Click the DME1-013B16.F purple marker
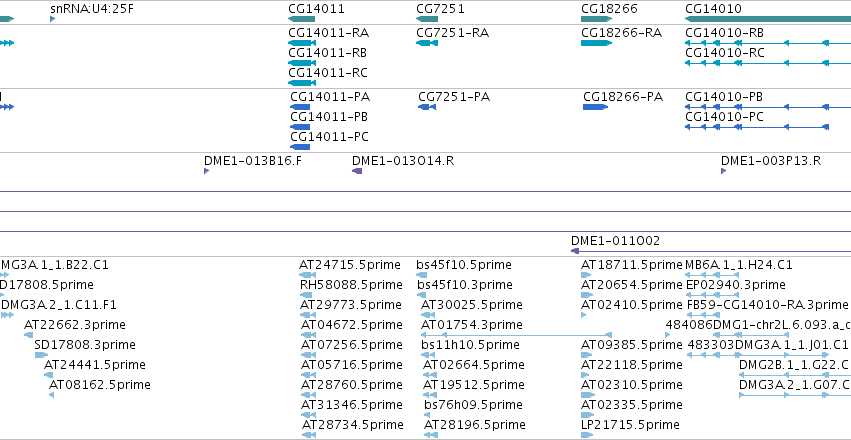 click(206, 171)
